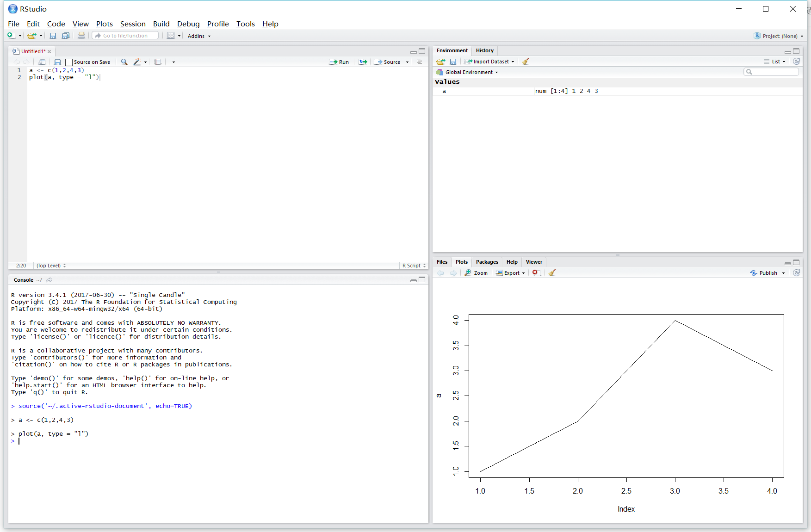The width and height of the screenshot is (811, 532).
Task: Open the workspace panes dropdown arrow
Action: click(x=179, y=36)
